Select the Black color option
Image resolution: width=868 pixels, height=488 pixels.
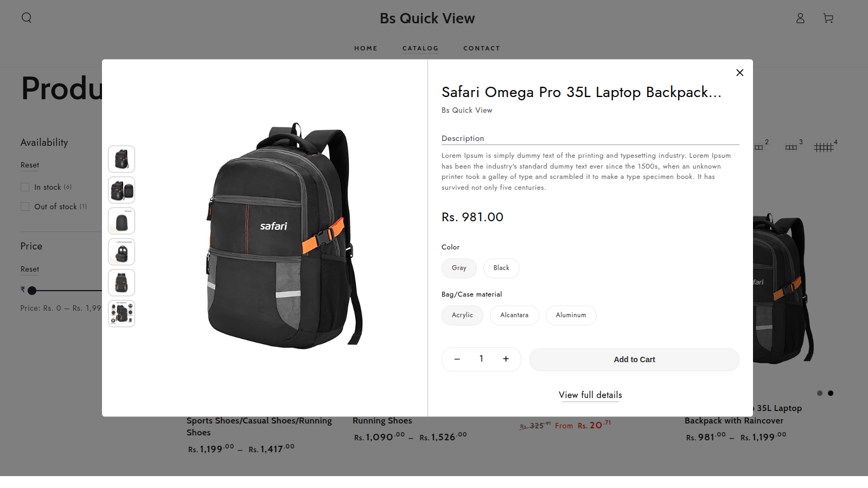(501, 268)
